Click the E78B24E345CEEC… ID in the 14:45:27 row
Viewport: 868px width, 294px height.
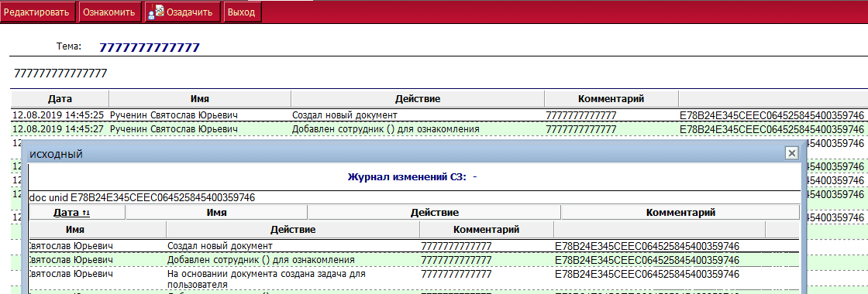[772, 129]
